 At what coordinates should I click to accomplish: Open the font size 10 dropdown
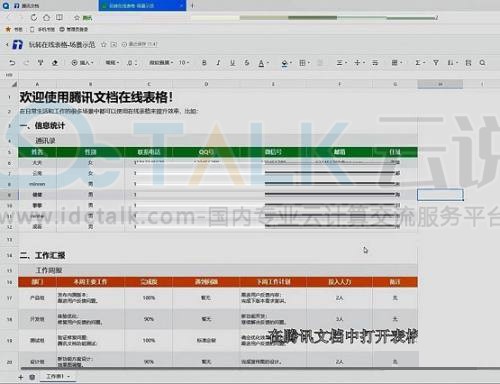click(184, 63)
